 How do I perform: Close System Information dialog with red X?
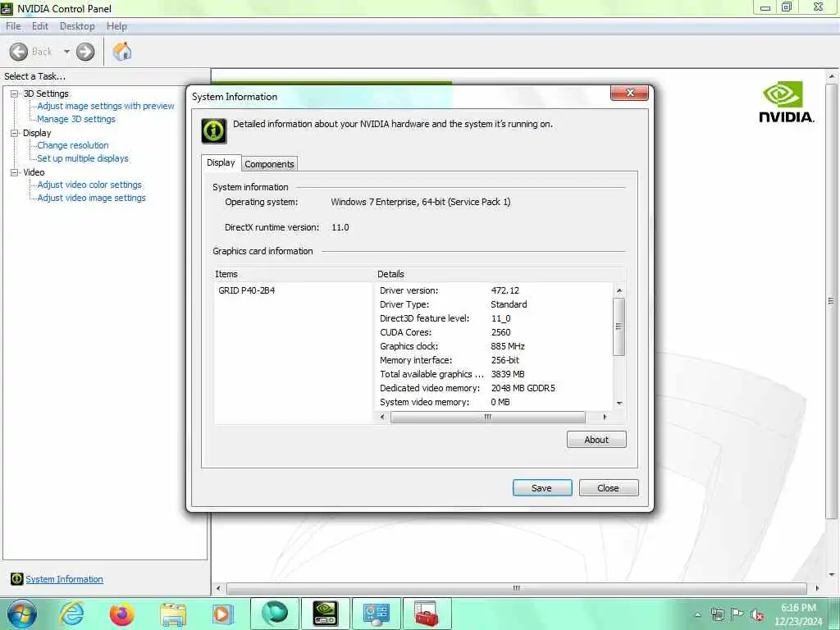pyautogui.click(x=629, y=93)
